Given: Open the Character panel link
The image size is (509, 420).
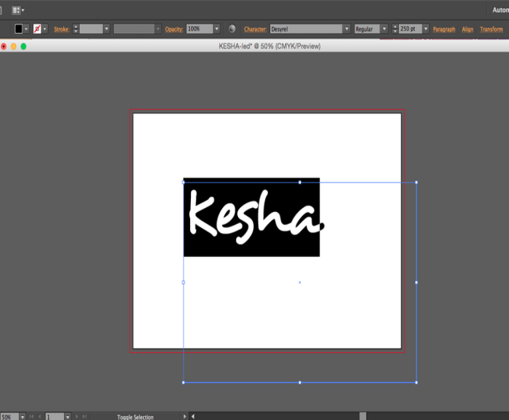Looking at the screenshot, I should [x=255, y=29].
